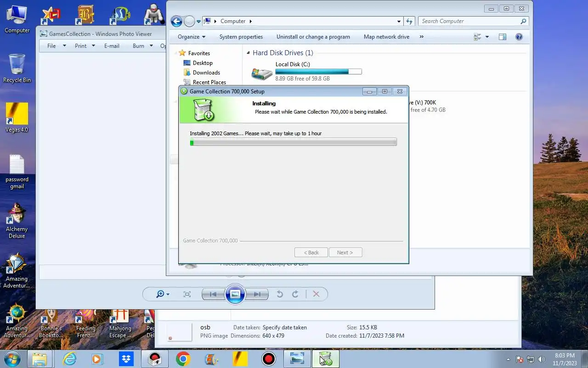Click the yellow Vegas icon in taskbar
The image size is (588, 368).
pyautogui.click(x=240, y=359)
